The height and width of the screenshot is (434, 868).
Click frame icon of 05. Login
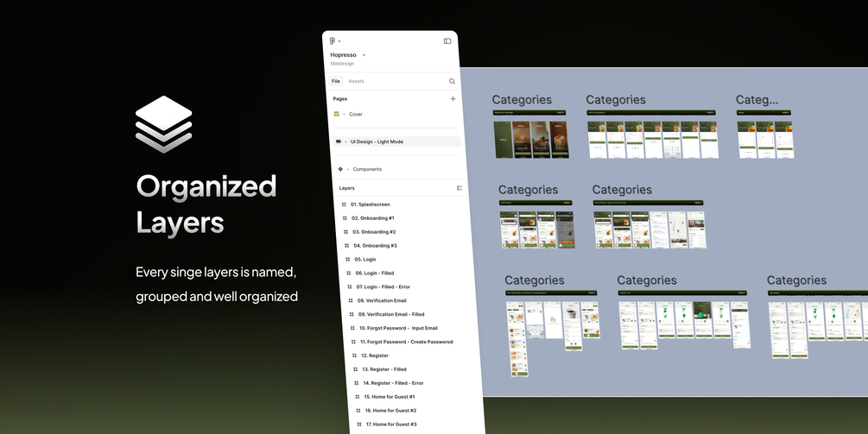click(x=348, y=260)
